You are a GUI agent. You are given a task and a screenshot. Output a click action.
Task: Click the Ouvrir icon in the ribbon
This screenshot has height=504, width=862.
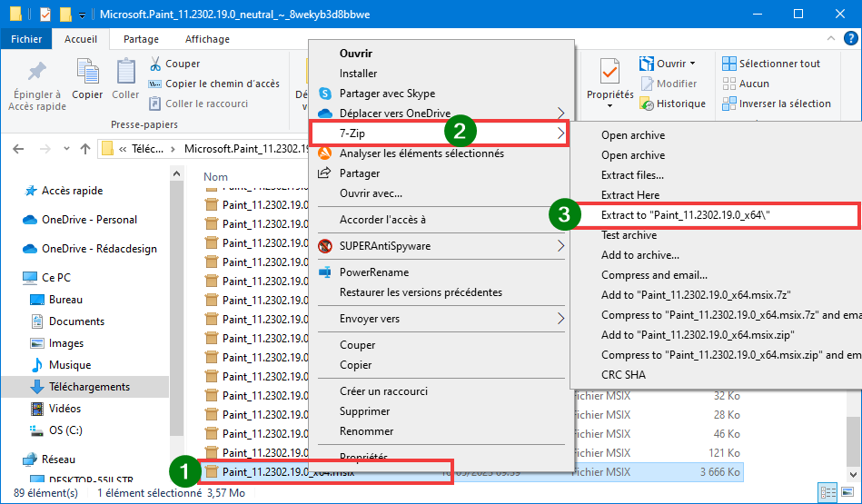point(647,64)
